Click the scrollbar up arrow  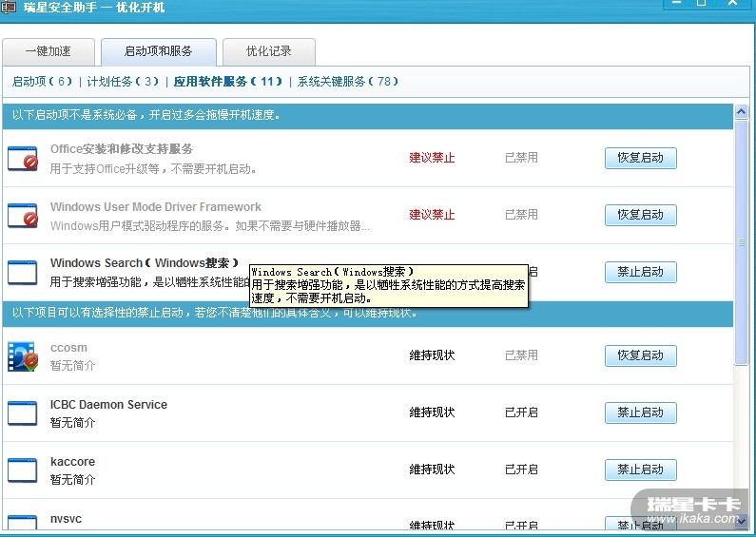(x=741, y=112)
